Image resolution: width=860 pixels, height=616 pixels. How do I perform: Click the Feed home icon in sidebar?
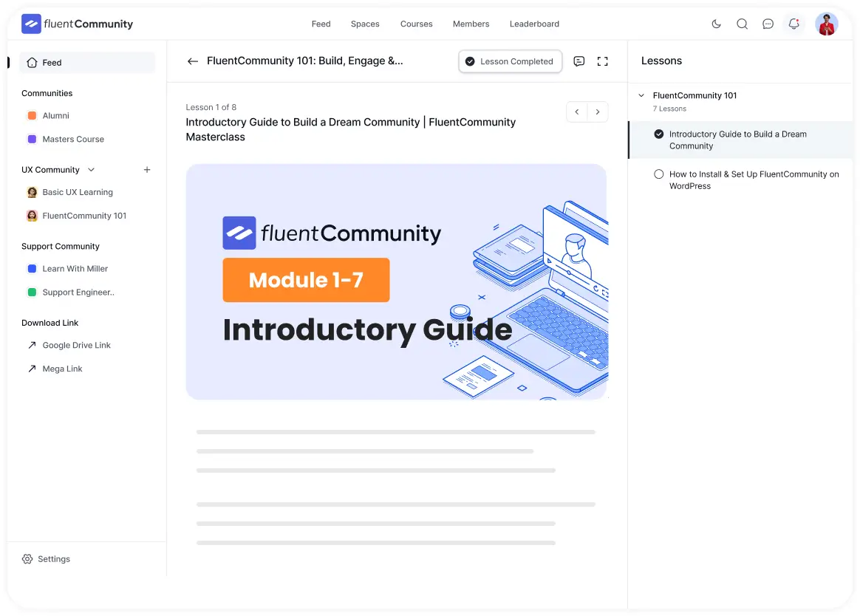32,63
